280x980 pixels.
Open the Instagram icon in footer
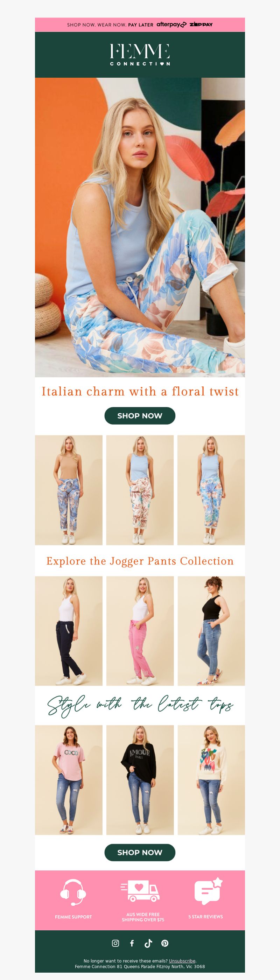tap(115, 943)
